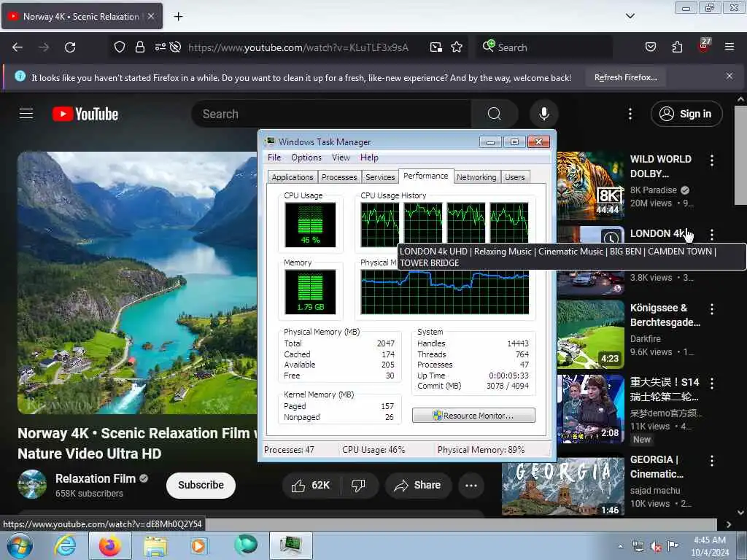
Task: Click the page scrollbar down arrow
Action: click(740, 513)
